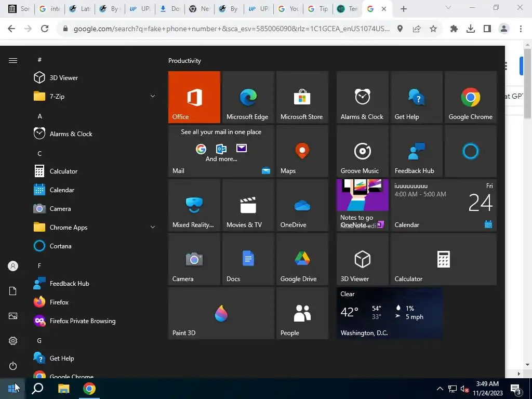Open Alarms & Clock from the app list
The height and width of the screenshot is (399, 532).
95,134
